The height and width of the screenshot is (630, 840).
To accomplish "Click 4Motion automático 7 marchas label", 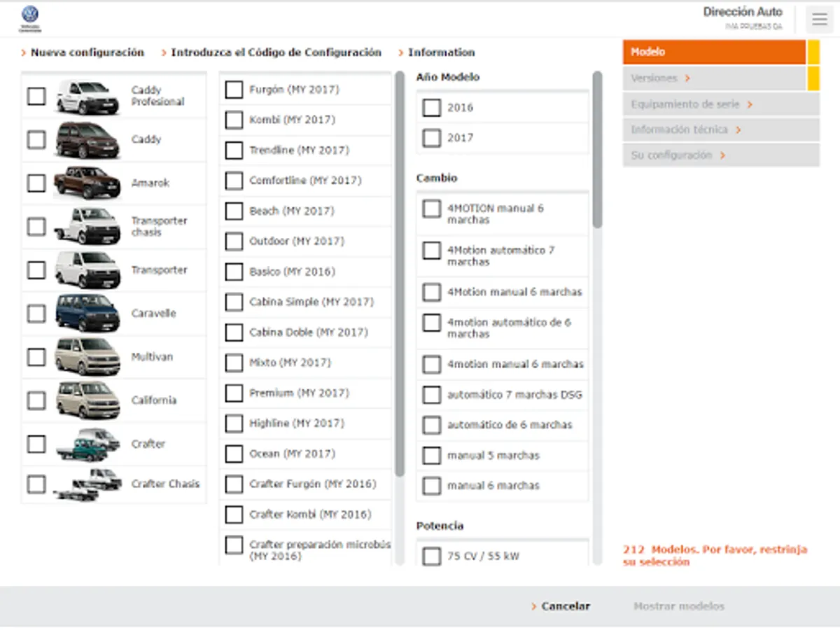I will [x=501, y=256].
